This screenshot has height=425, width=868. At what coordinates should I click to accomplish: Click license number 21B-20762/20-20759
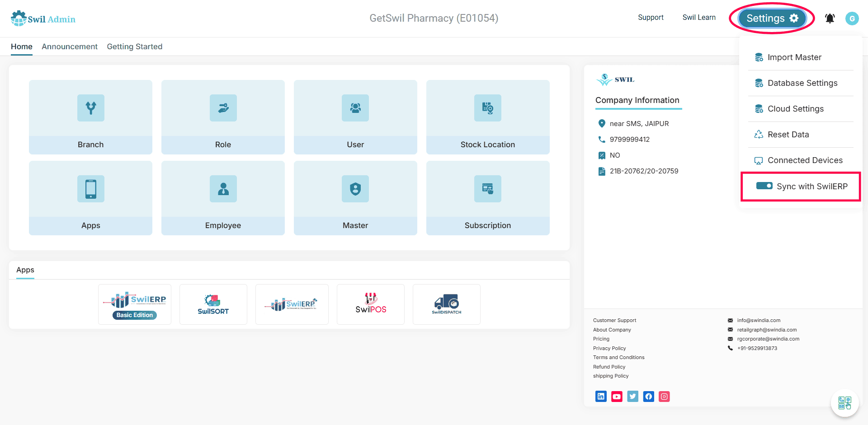pos(644,171)
